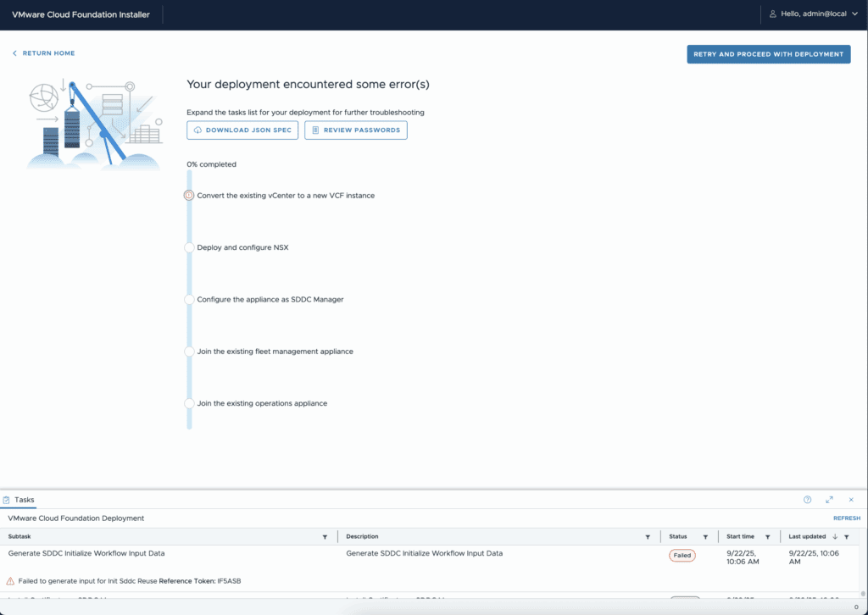Click the Tasks panel help icon
Screen dimensions: 868x615
click(807, 500)
